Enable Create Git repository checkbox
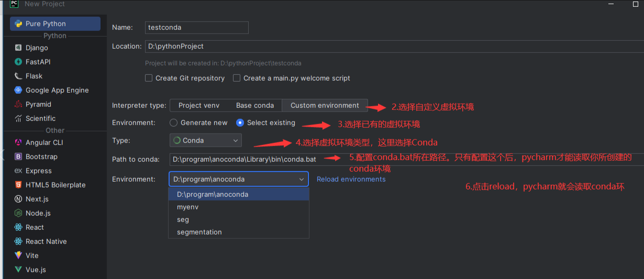Image resolution: width=644 pixels, height=279 pixels. 149,78
